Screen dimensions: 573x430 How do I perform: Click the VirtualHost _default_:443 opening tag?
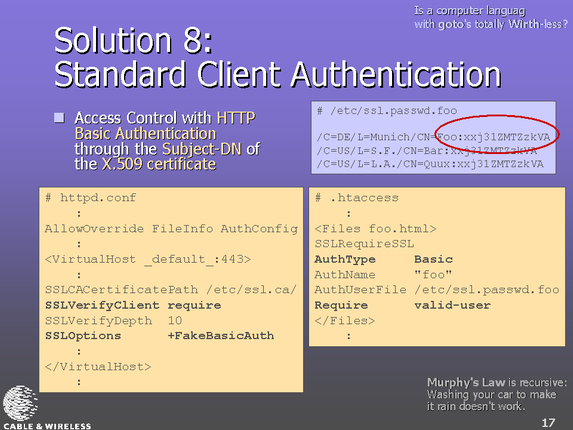(x=148, y=259)
